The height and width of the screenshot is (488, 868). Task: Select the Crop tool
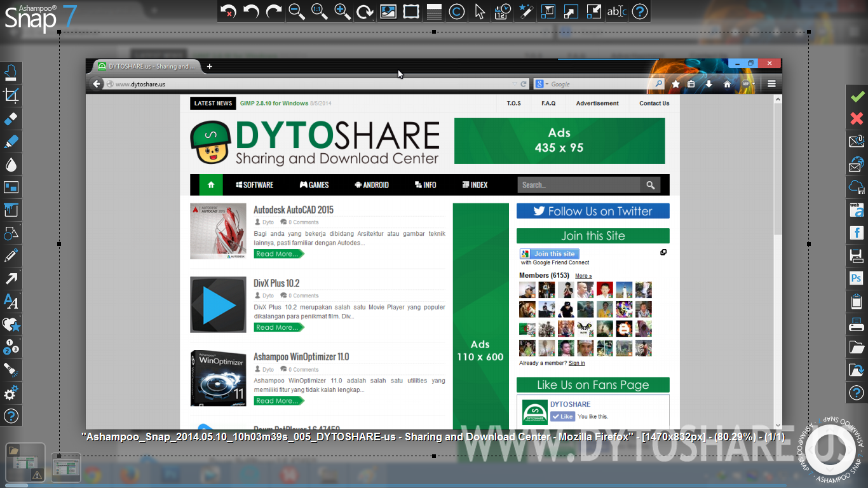[x=11, y=96]
